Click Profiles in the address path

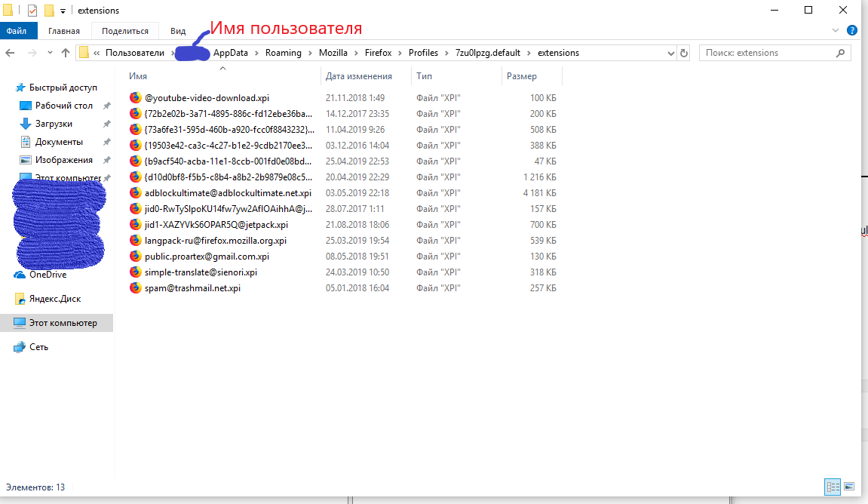[x=423, y=53]
